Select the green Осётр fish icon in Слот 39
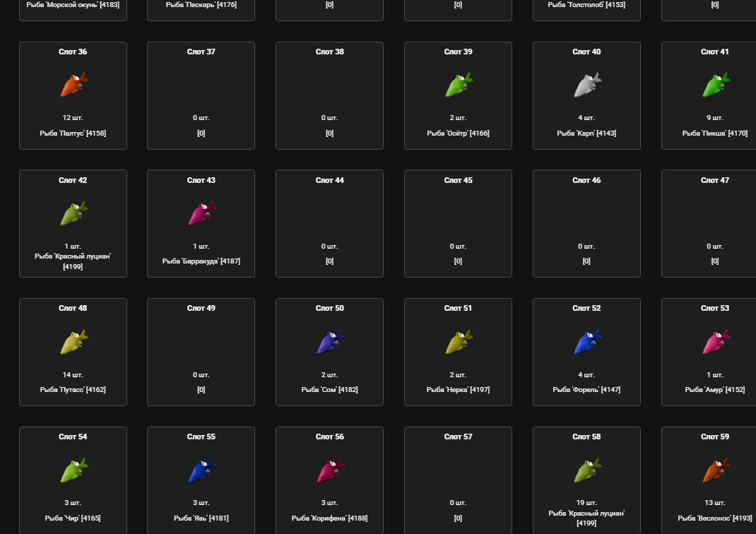The width and height of the screenshot is (756, 534). (x=459, y=85)
